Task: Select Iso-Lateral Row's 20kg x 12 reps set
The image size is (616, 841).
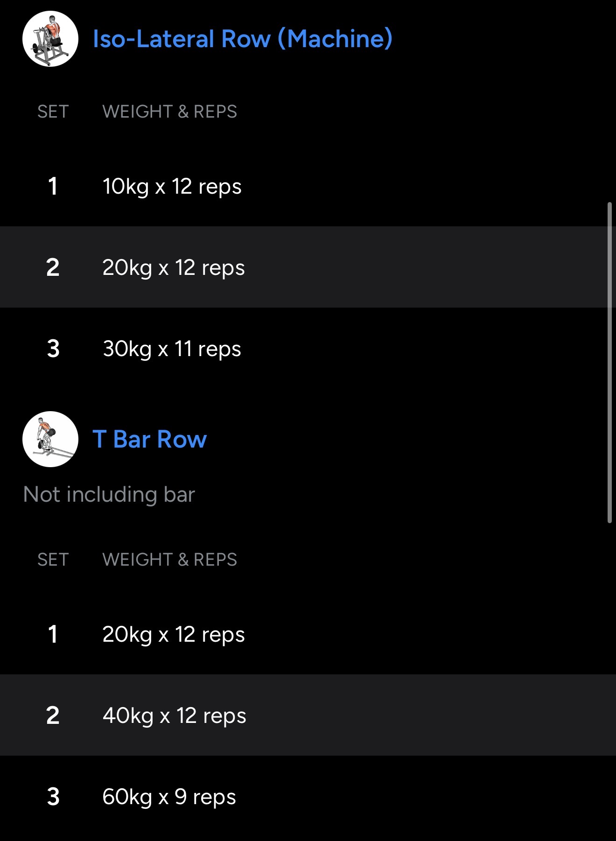Action: (174, 267)
